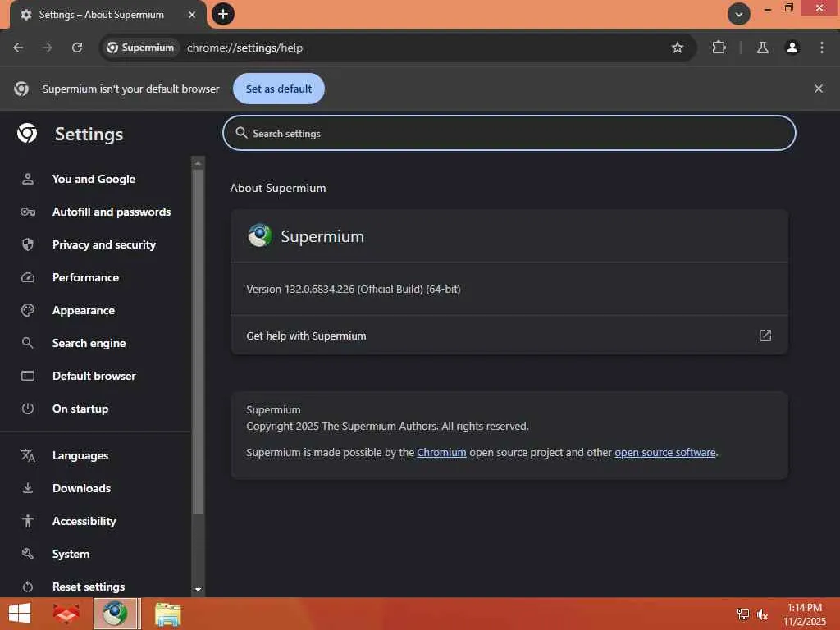Click the key icon beside Autofill and passwords
This screenshot has width=840, height=630.
click(x=28, y=212)
